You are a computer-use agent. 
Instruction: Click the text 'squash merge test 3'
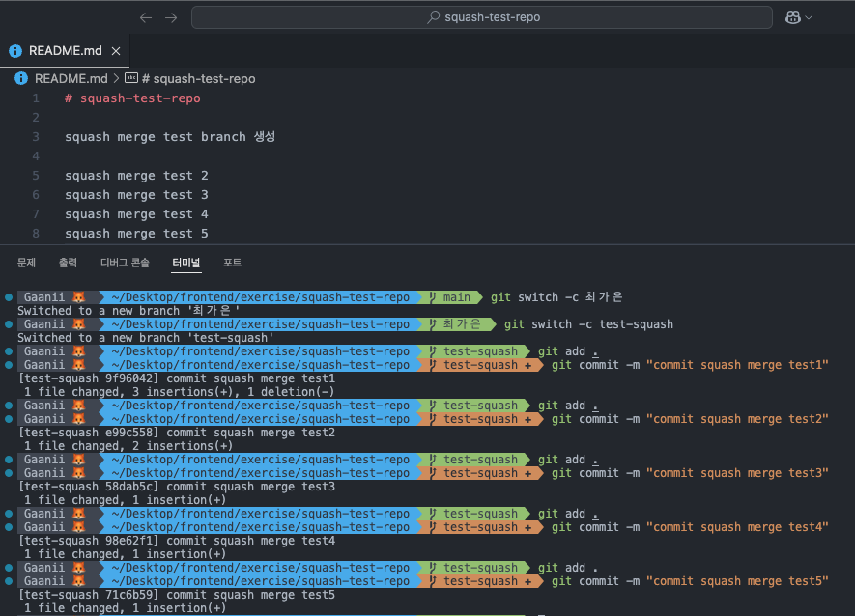pos(136,195)
